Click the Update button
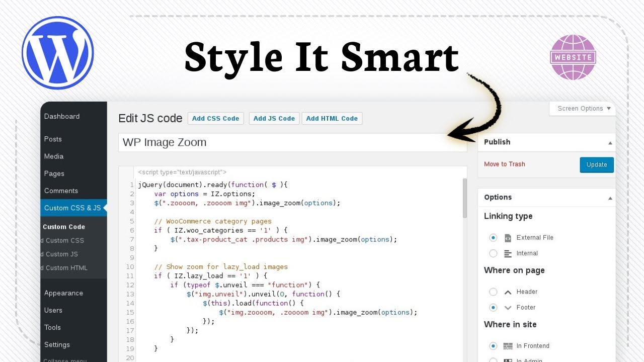Image resolution: width=644 pixels, height=362 pixels. (597, 165)
